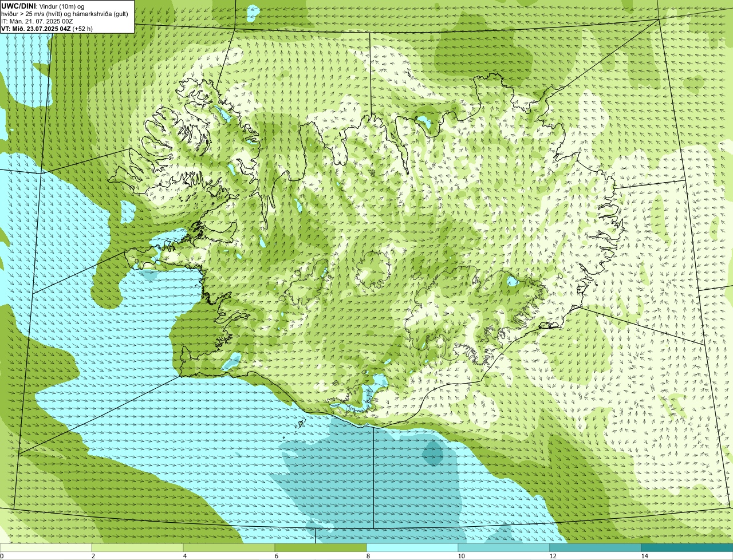Click the above-14 m/s dark teal legend color
Image resolution: width=733 pixels, height=560 pixels.
point(687,547)
